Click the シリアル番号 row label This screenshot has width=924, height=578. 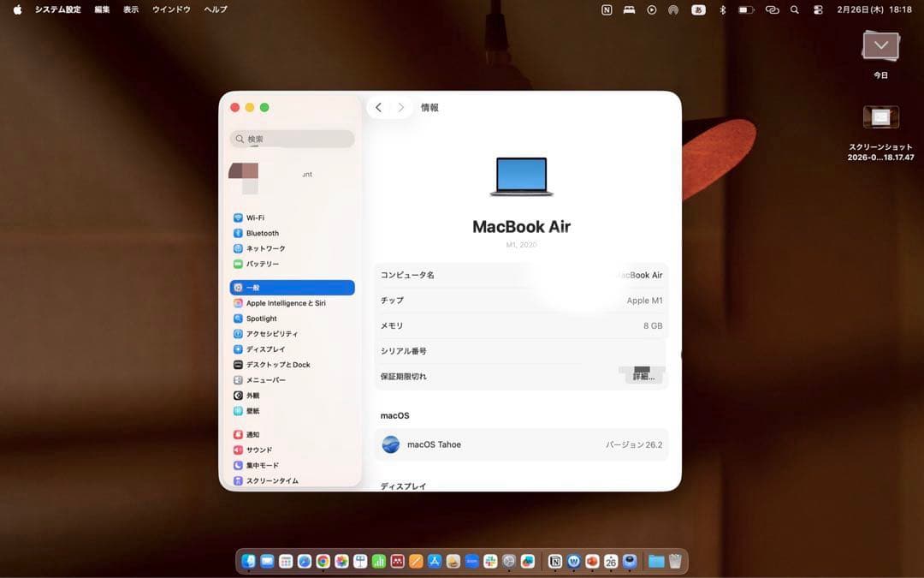[404, 351]
